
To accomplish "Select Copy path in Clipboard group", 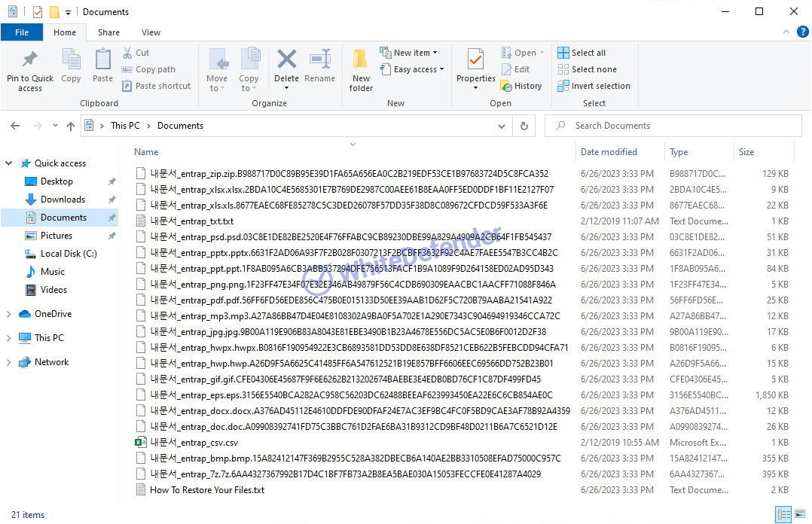I will [x=148, y=69].
